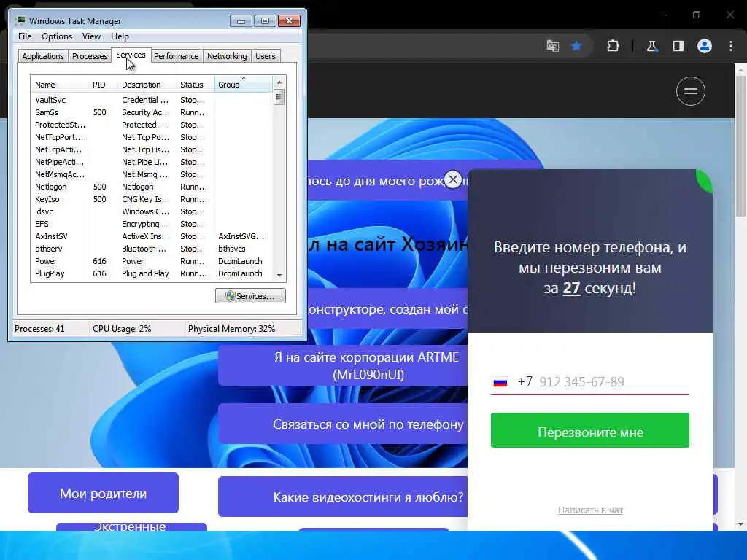Open the View menu in Task Manager
This screenshot has width=747, height=560.
(91, 36)
